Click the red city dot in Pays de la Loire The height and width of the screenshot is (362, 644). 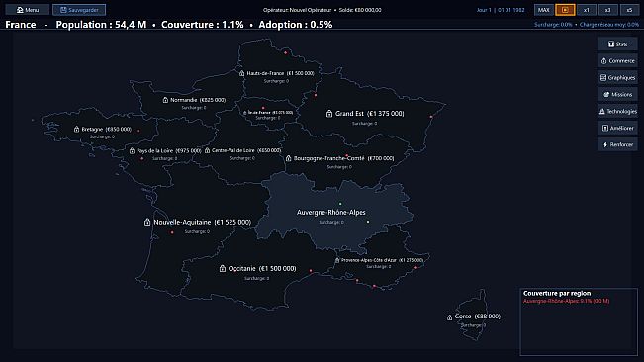pos(142,158)
